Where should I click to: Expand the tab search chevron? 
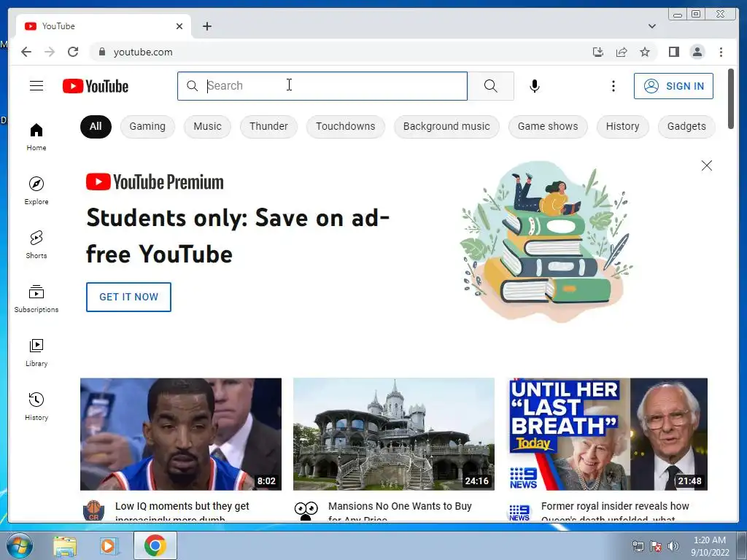click(x=652, y=26)
